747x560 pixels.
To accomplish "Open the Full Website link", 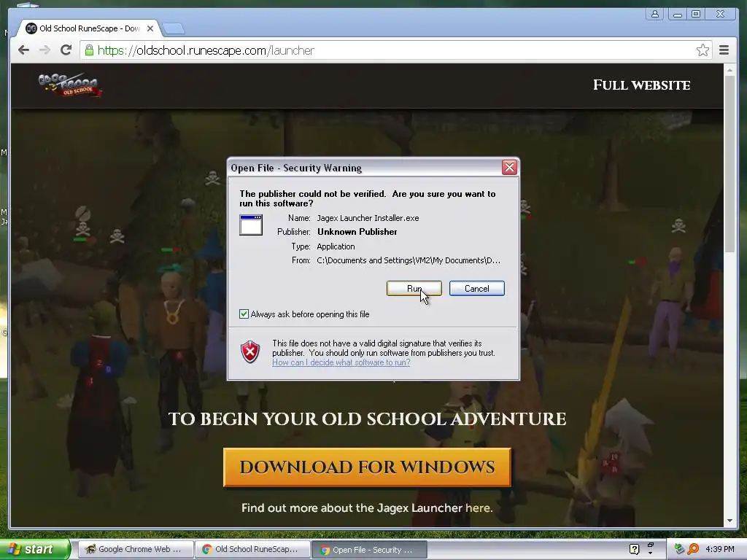I will pos(641,85).
